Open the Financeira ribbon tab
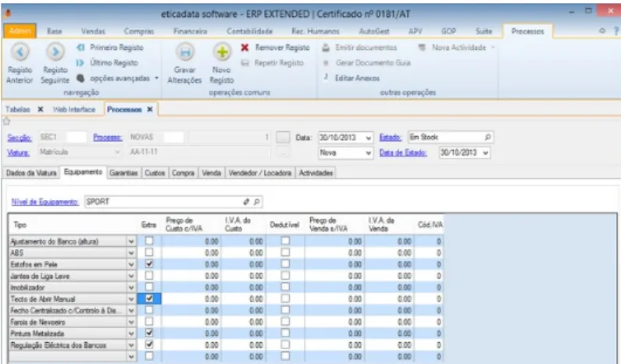621x364 pixels. tap(190, 31)
